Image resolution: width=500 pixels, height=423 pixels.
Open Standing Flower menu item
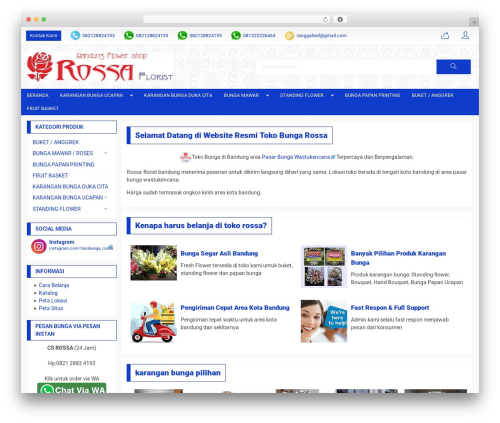coord(302,95)
